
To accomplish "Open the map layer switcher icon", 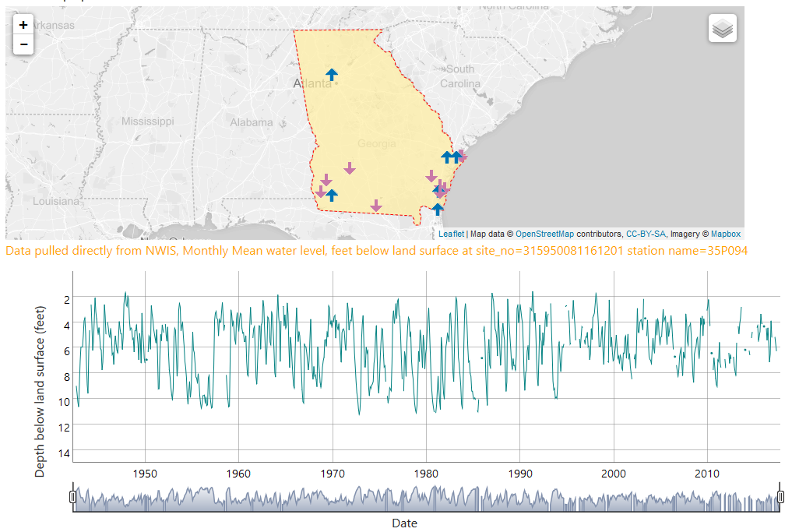I will click(x=722, y=28).
